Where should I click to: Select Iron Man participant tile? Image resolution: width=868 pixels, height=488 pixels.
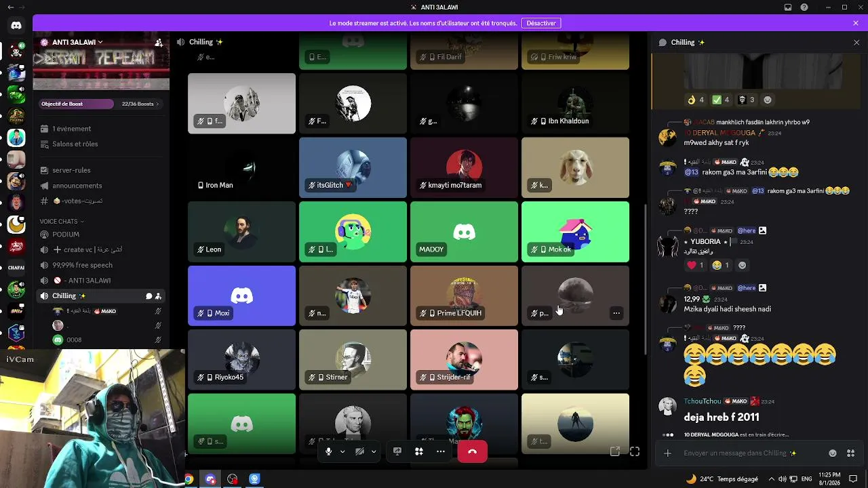click(241, 167)
